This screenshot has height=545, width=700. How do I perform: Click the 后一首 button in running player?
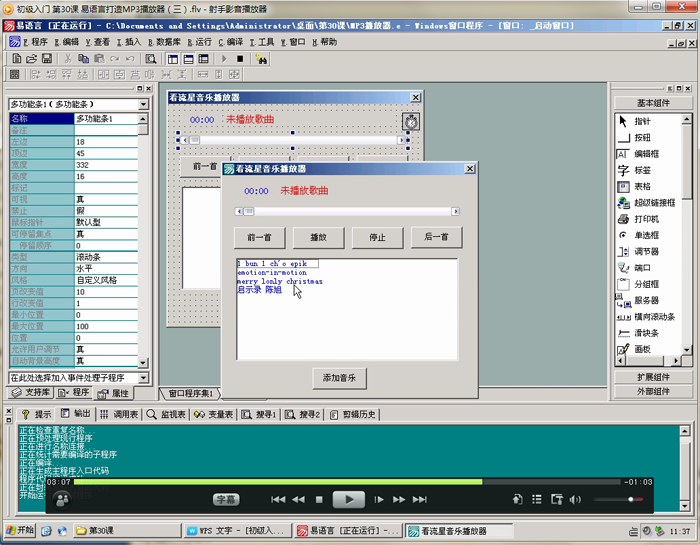437,237
